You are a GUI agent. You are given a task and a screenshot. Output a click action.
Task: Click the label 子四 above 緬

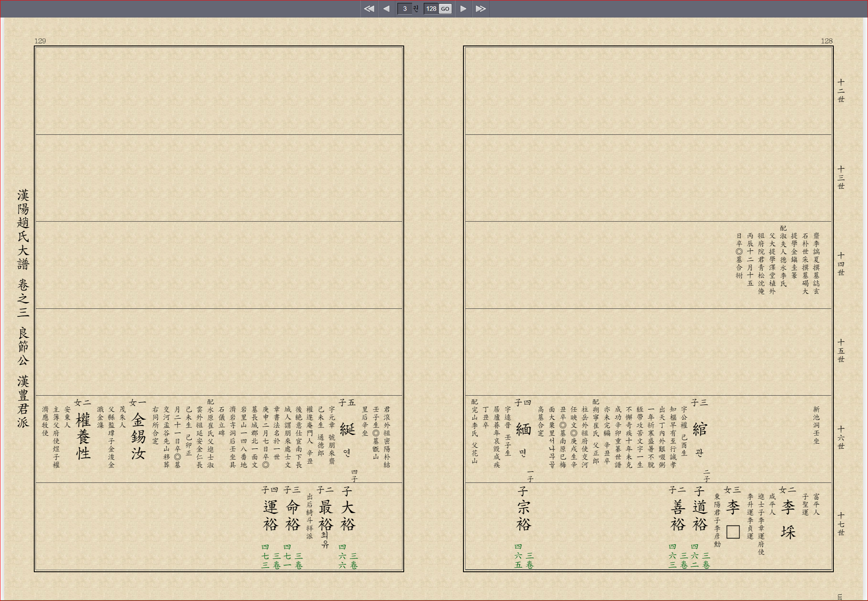[523, 403]
